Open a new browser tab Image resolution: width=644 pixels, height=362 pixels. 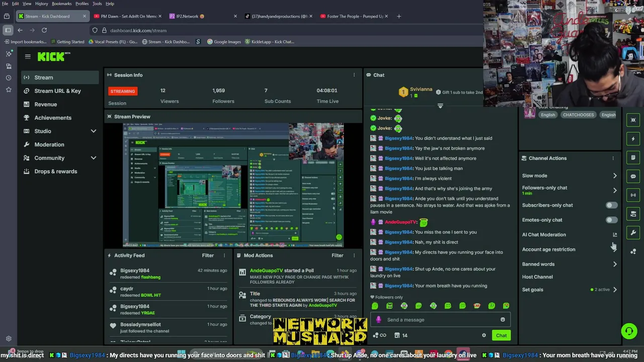click(399, 16)
